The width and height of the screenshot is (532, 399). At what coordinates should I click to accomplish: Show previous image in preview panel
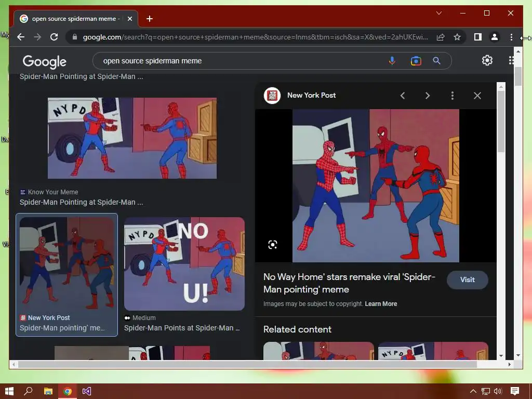tap(403, 96)
